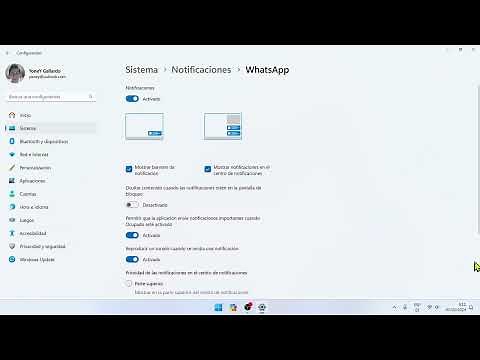Open the notification bell in the taskbar

471,307
